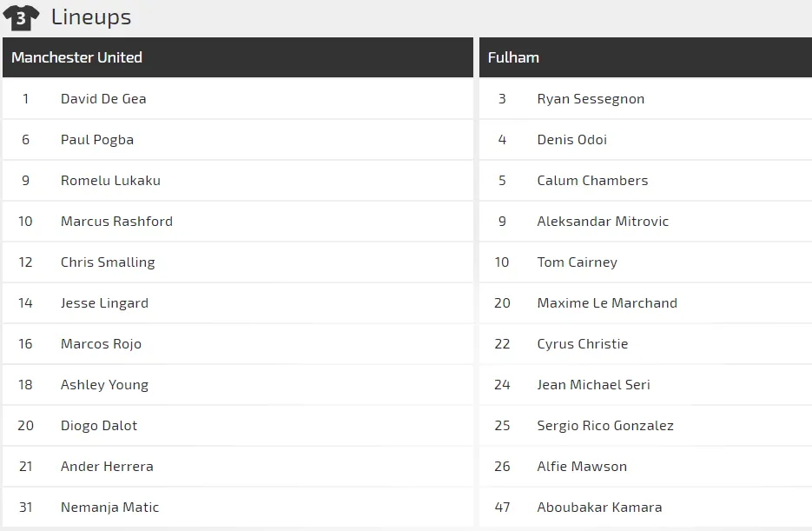Choose Jesse Lingard from the lineup
Image resolution: width=812 pixels, height=531 pixels.
click(x=104, y=303)
